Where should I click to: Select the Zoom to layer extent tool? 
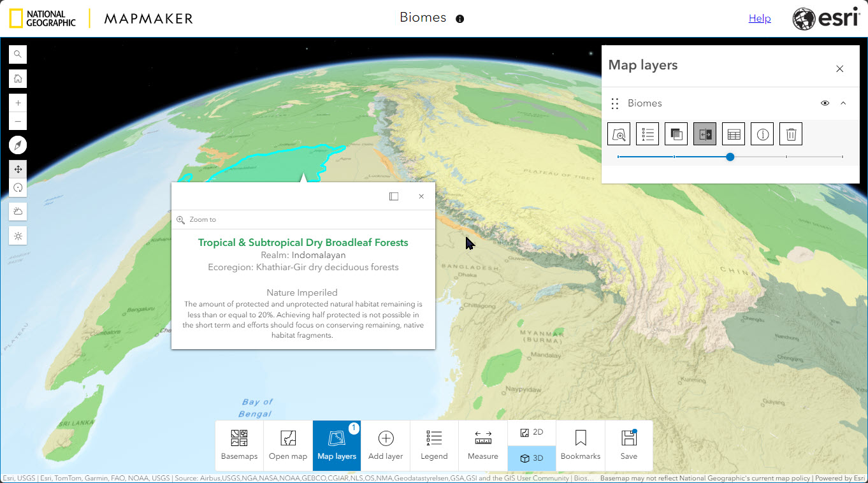point(619,133)
